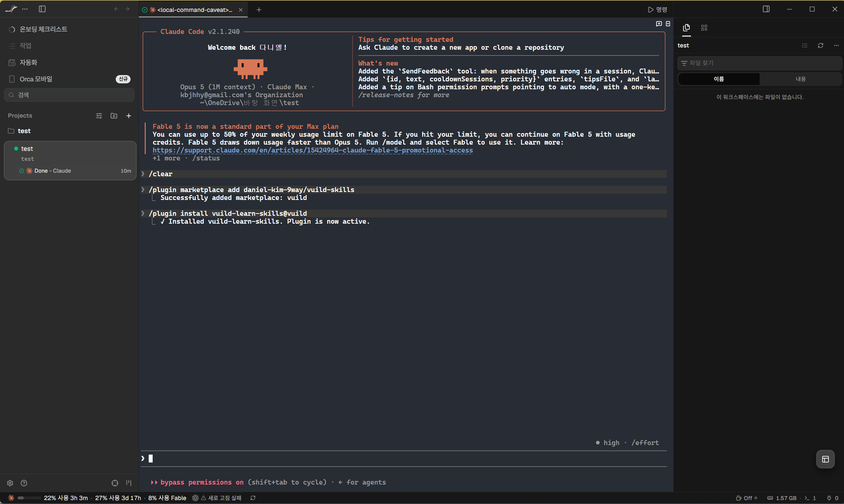The image size is (844, 504).
Task: Switch to the grid apps tab in right panel
Action: click(704, 28)
